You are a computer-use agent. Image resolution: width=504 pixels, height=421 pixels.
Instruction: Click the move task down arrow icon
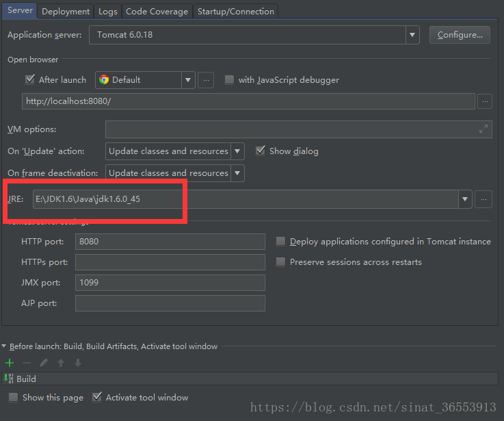(78, 363)
